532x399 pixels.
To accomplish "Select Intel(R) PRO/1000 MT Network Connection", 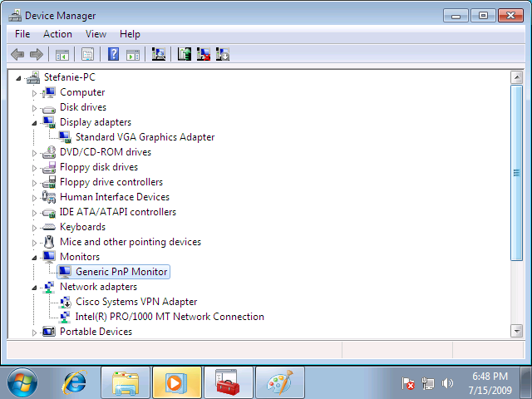I will (x=170, y=317).
